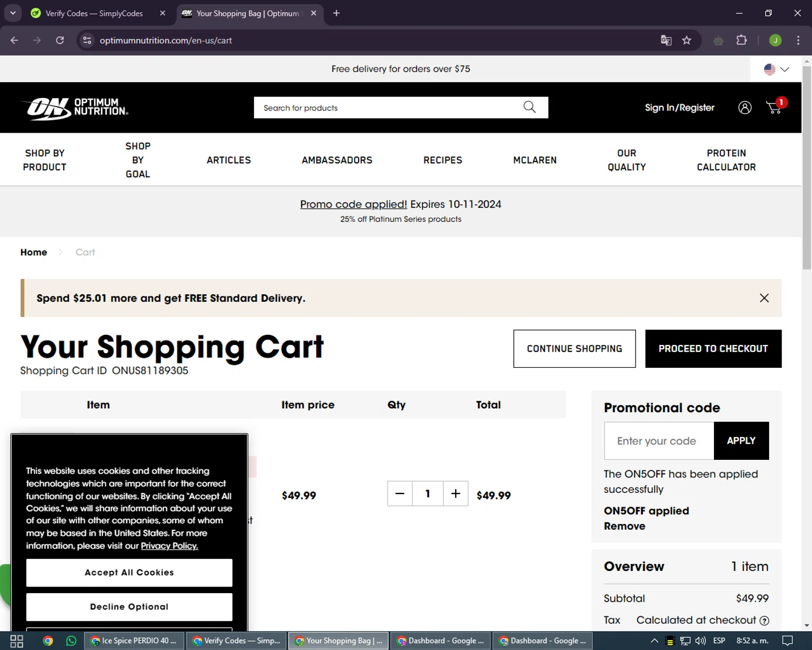Open the Shop By Product menu
Viewport: 812px width, 650px height.
tap(44, 160)
